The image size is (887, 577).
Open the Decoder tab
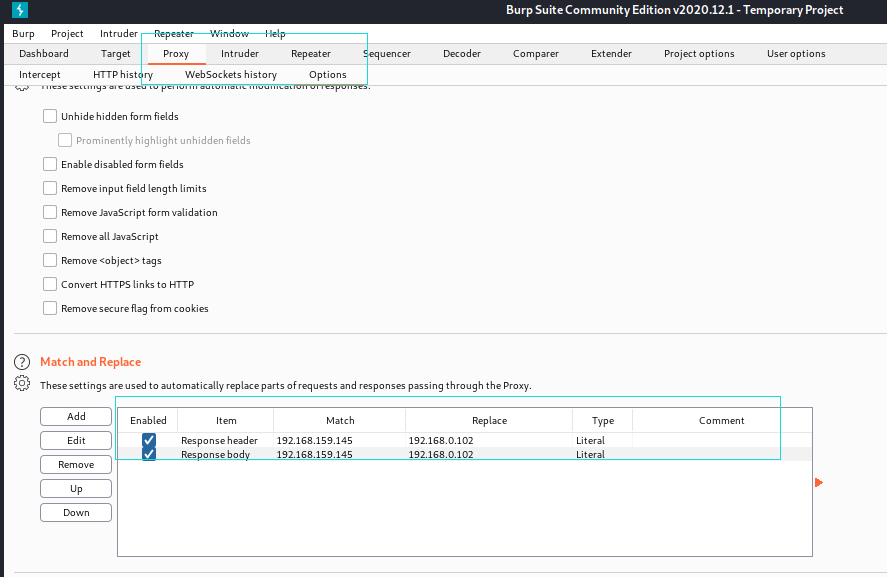coord(462,54)
